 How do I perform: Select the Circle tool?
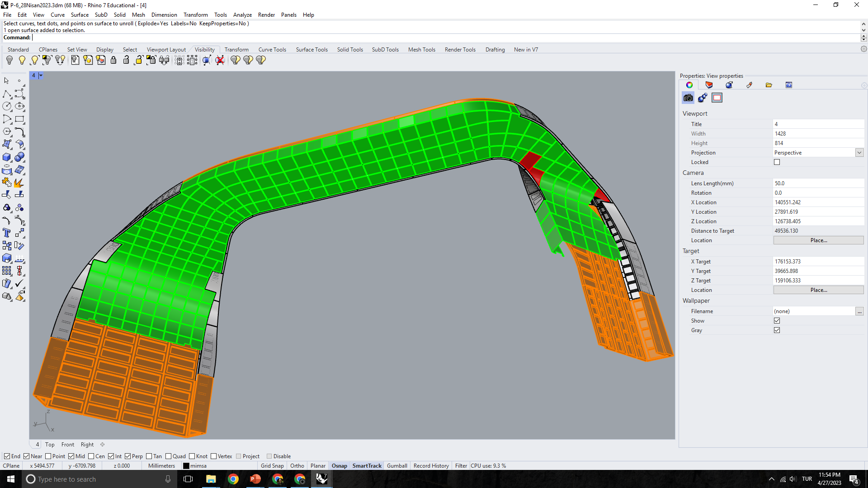7,106
